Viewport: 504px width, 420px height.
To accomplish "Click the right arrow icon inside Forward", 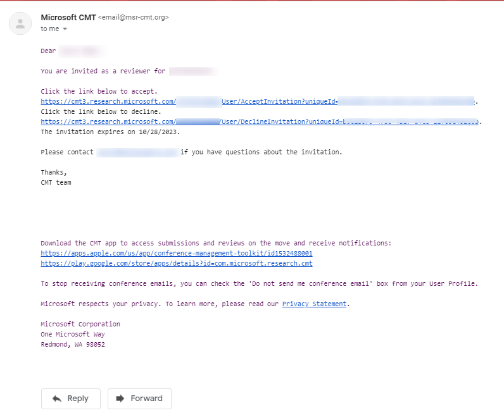I will click(x=120, y=398).
